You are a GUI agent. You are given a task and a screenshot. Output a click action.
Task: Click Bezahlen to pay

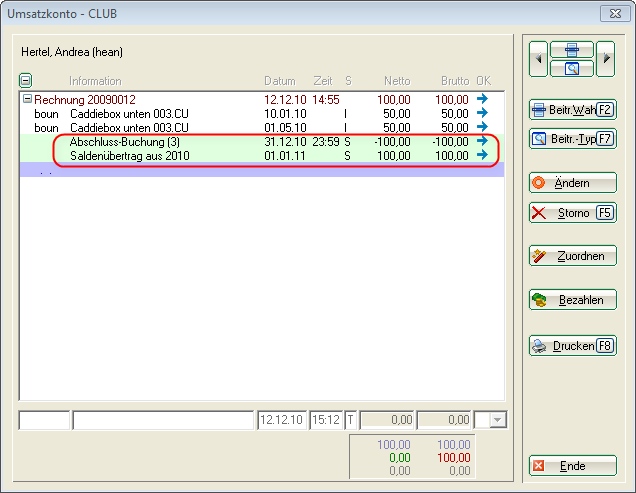tap(572, 300)
